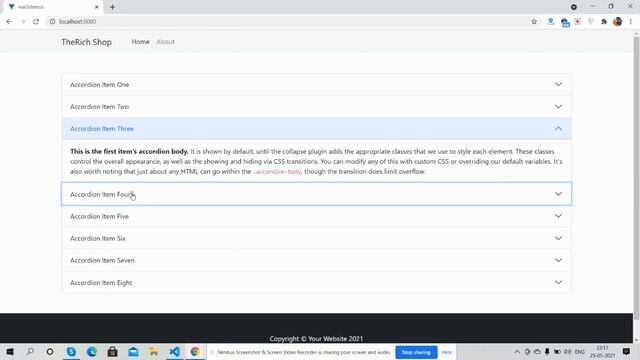Collapse Accordion Item Three chevron
This screenshot has height=360, width=640.
click(x=558, y=129)
